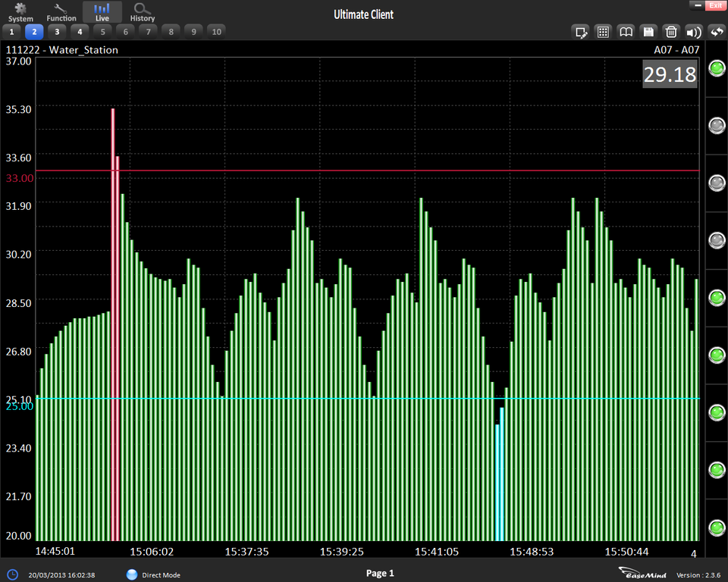Toggle the bottom green channel indicator
The height and width of the screenshot is (582, 728).
click(x=717, y=527)
